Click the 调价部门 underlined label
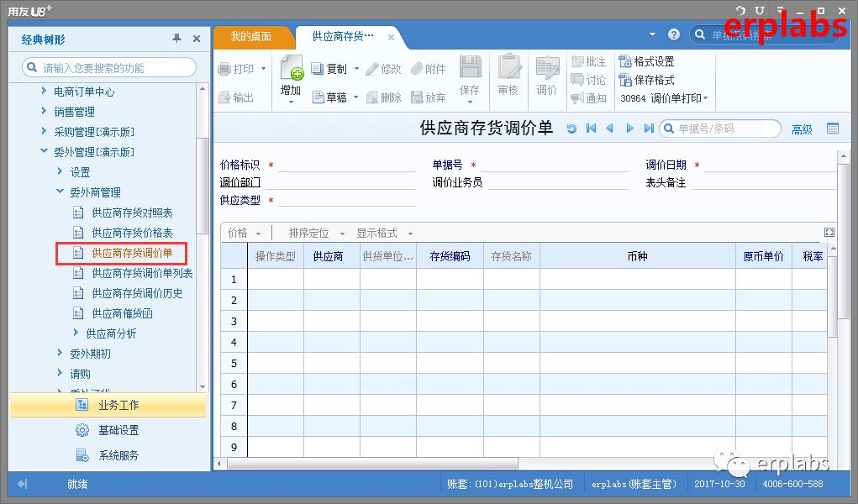This screenshot has height=504, width=858. (240, 182)
